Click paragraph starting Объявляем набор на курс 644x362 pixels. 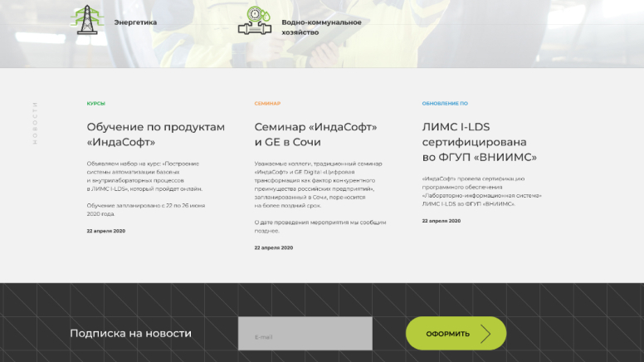click(x=144, y=176)
